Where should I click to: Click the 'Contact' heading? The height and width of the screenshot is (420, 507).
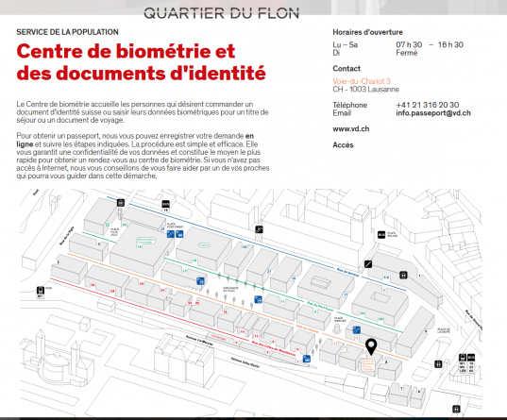click(x=346, y=69)
